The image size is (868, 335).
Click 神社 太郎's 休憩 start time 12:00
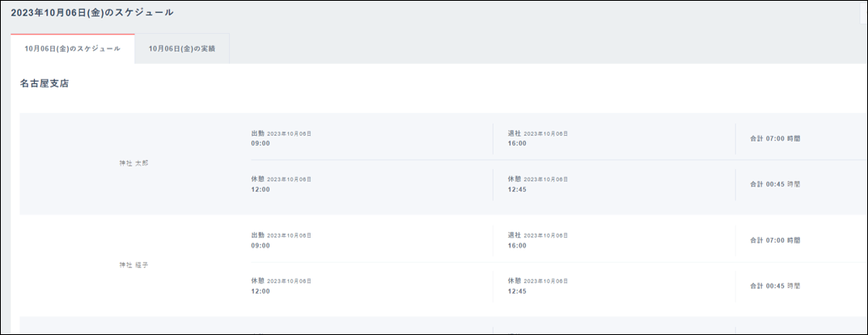point(260,189)
